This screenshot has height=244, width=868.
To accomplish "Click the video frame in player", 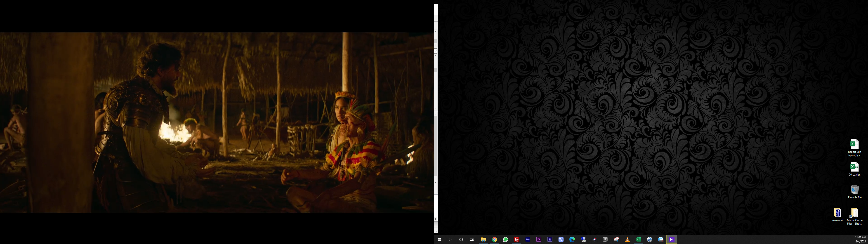I will click(x=217, y=122).
